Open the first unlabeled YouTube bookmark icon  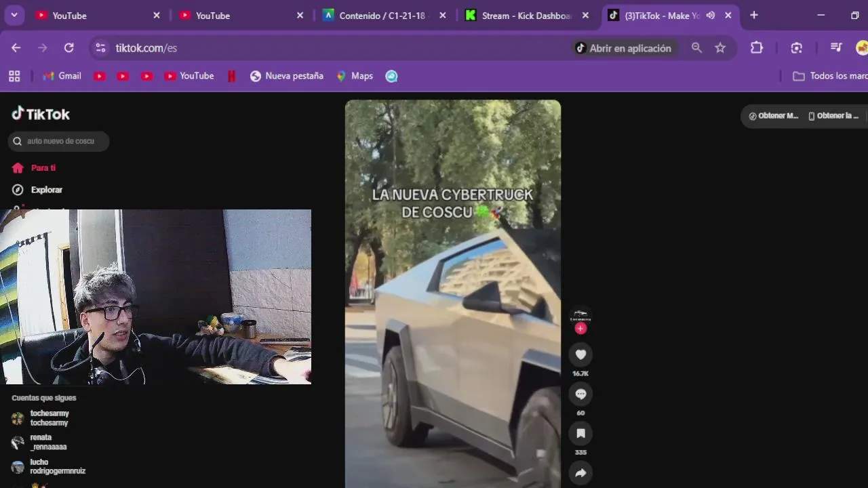[100, 76]
